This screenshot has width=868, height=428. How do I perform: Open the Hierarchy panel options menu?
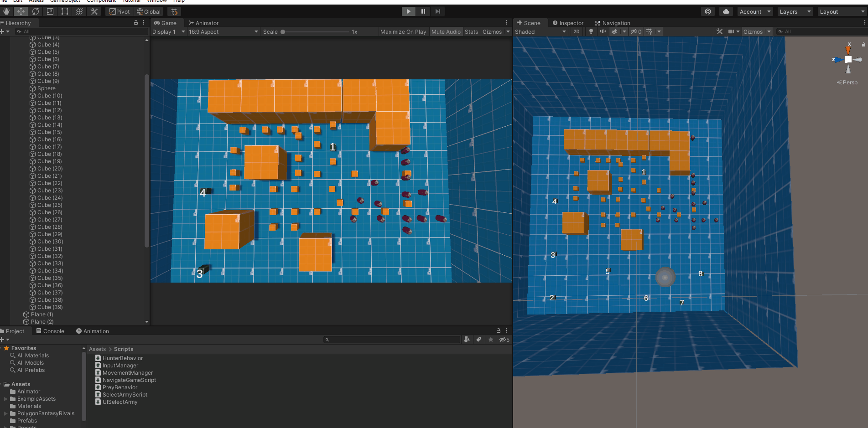[x=144, y=22]
